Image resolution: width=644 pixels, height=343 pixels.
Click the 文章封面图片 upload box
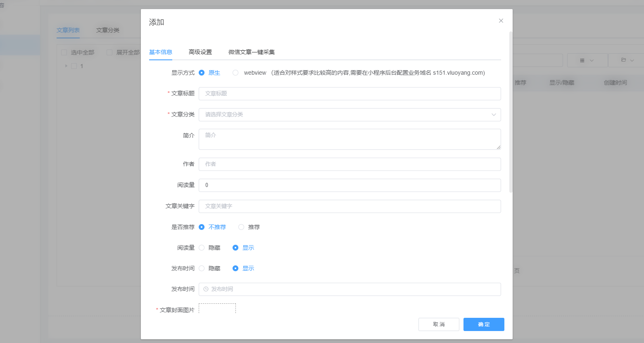217,308
